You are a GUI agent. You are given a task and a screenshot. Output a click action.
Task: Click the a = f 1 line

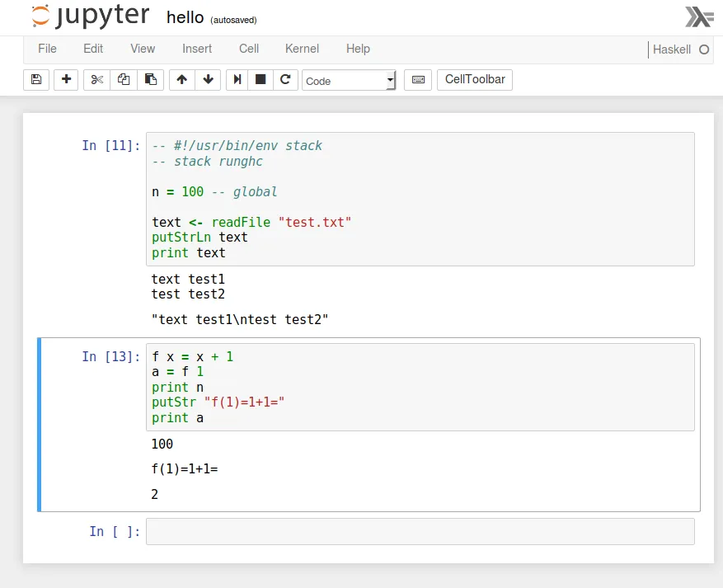pyautogui.click(x=177, y=372)
